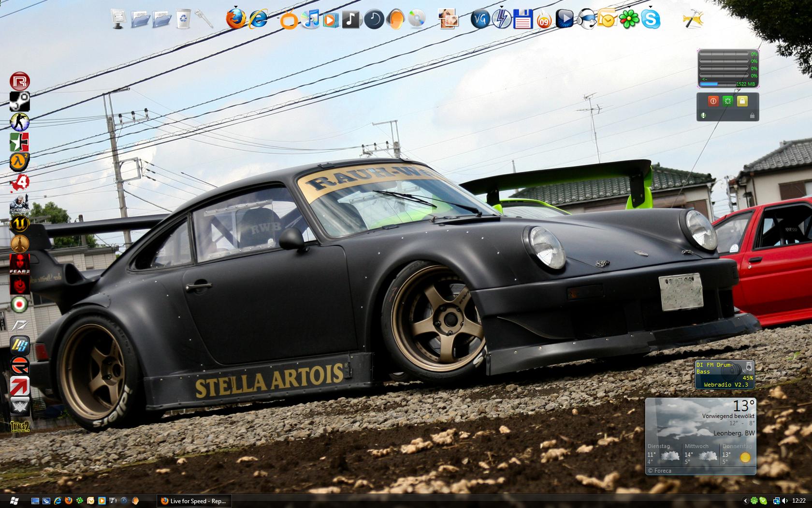Screen dimensions: 812x508
Task: Launch the blue VG app from the dock
Action: [x=480, y=19]
